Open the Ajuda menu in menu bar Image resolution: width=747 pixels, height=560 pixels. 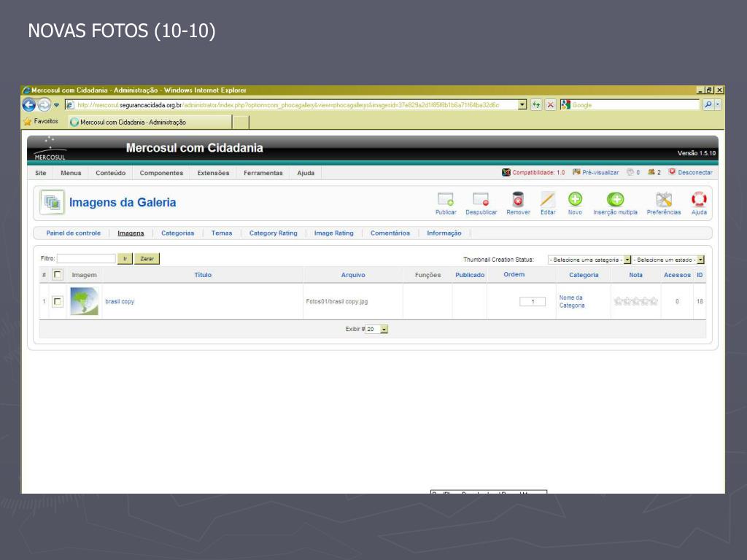(306, 173)
